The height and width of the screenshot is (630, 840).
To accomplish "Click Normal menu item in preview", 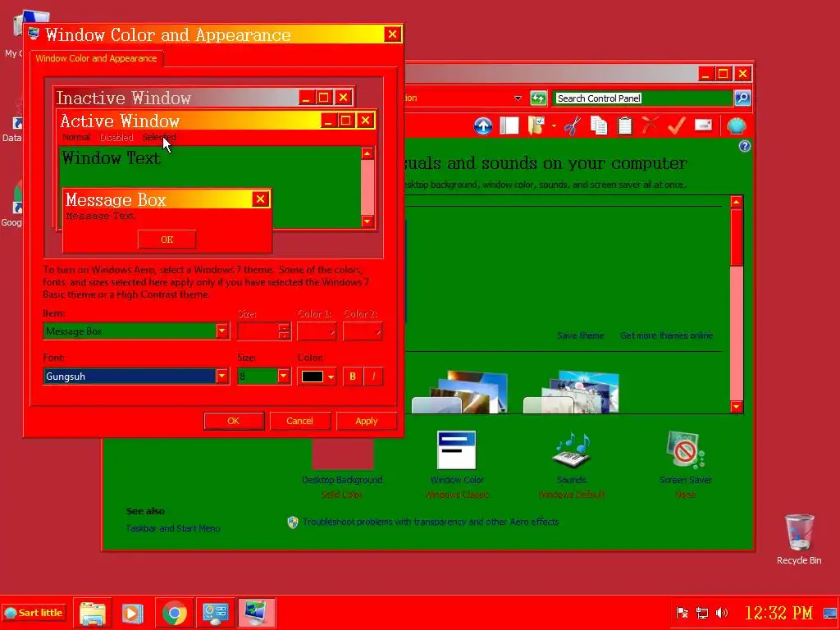I will click(76, 137).
